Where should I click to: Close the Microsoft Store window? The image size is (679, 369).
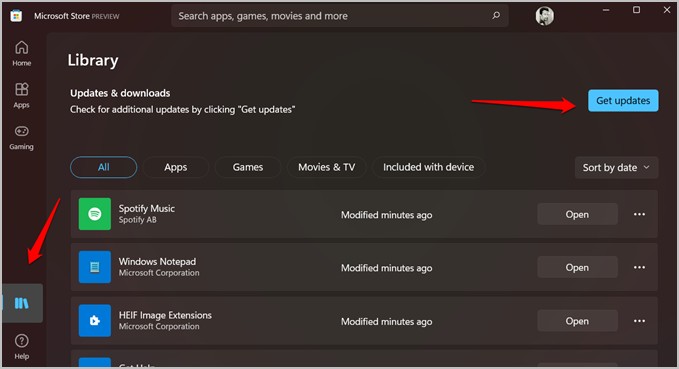667,10
